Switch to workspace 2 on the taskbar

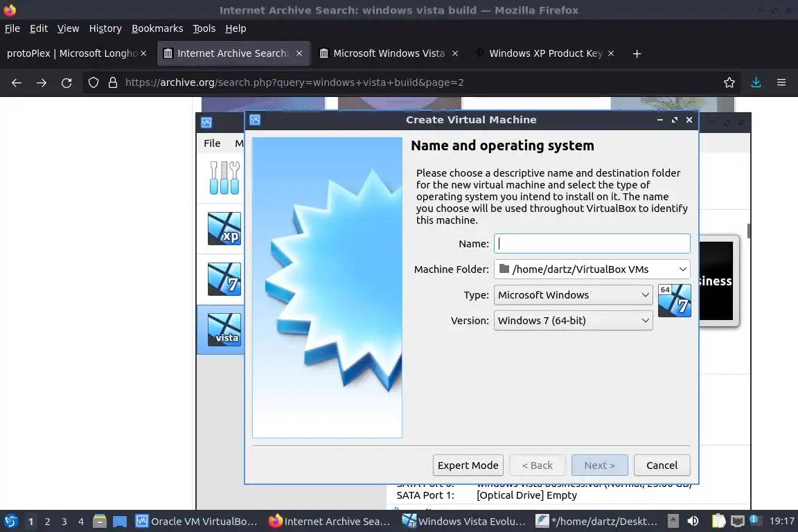click(x=47, y=522)
